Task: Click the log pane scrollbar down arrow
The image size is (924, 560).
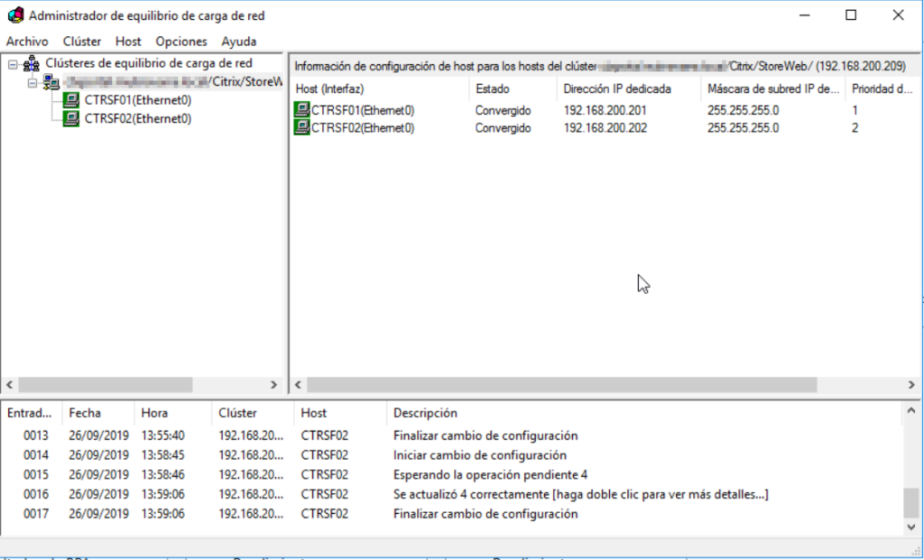Action: 910,528
